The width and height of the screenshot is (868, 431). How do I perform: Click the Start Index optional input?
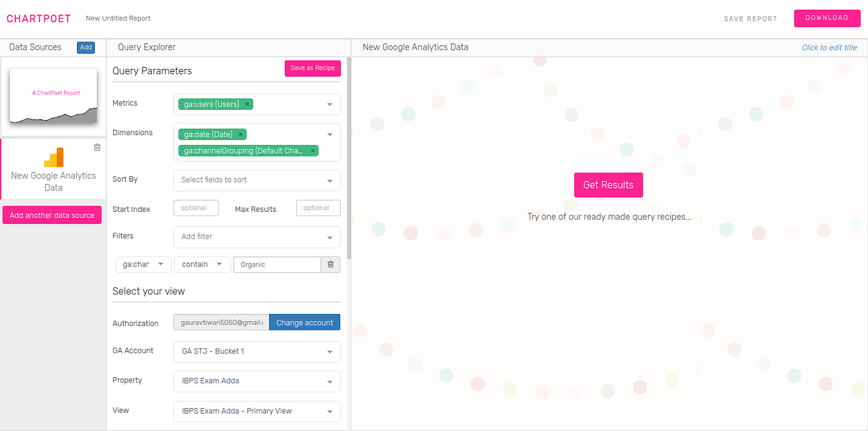(x=196, y=208)
